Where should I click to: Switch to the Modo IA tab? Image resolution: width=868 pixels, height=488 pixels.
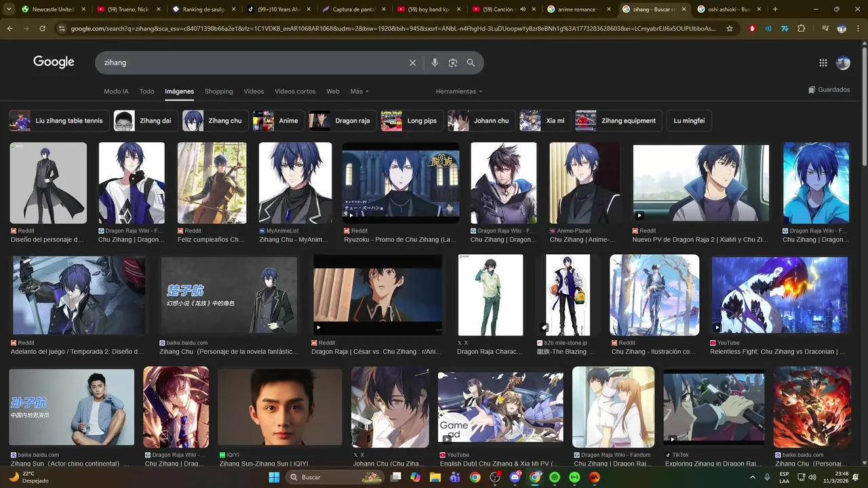[x=116, y=91]
